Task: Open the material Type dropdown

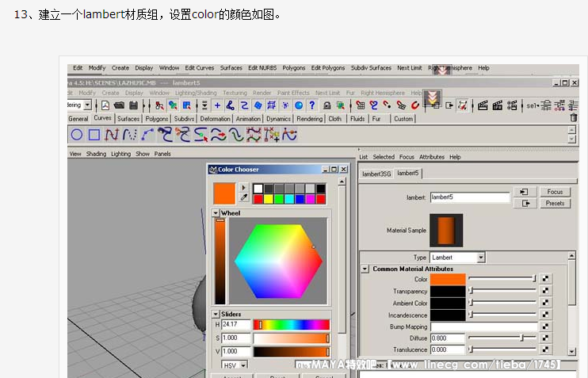Action: coord(480,258)
